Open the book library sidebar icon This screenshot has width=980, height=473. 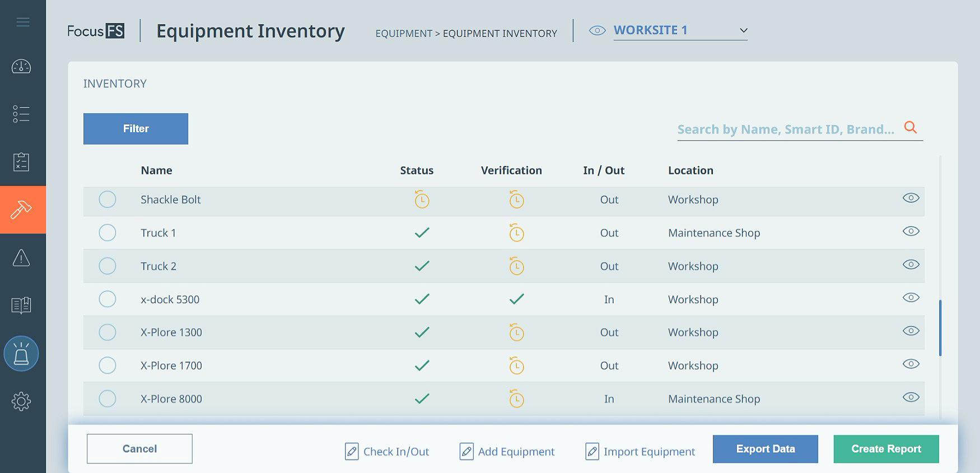21,305
